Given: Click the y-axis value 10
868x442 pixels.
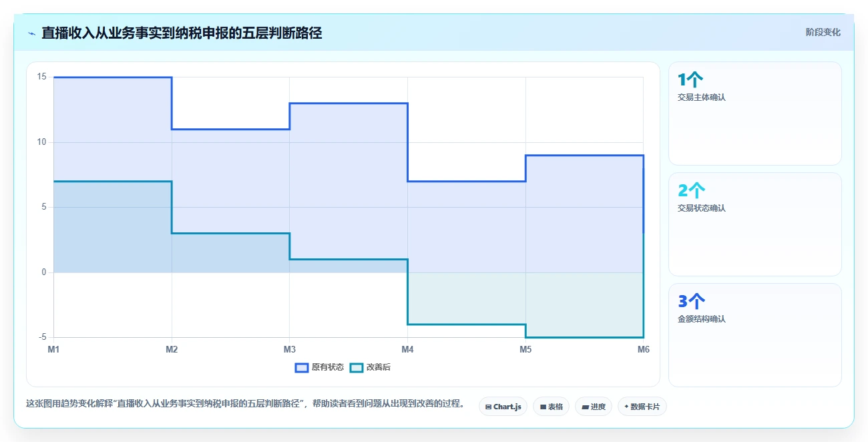Looking at the screenshot, I should pos(41,142).
